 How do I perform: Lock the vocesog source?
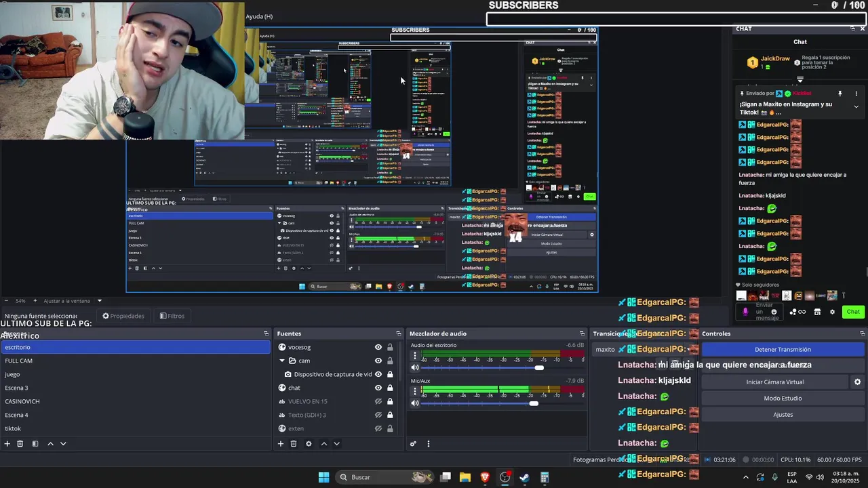(390, 347)
